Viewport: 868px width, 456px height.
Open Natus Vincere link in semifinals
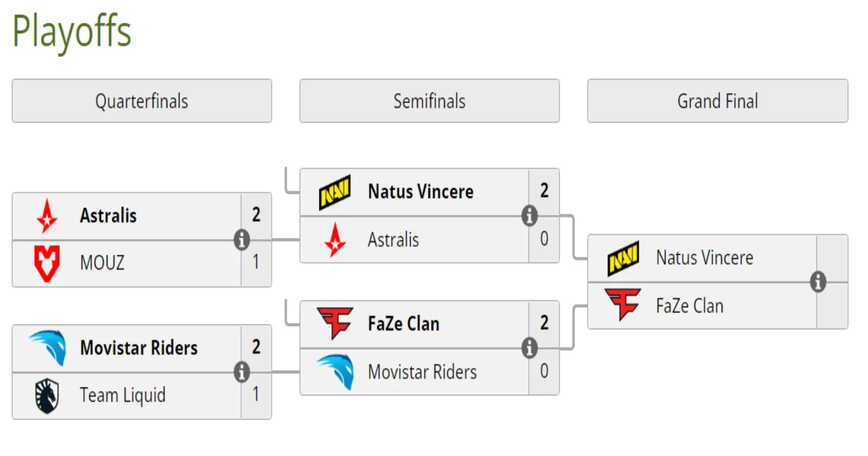(421, 191)
